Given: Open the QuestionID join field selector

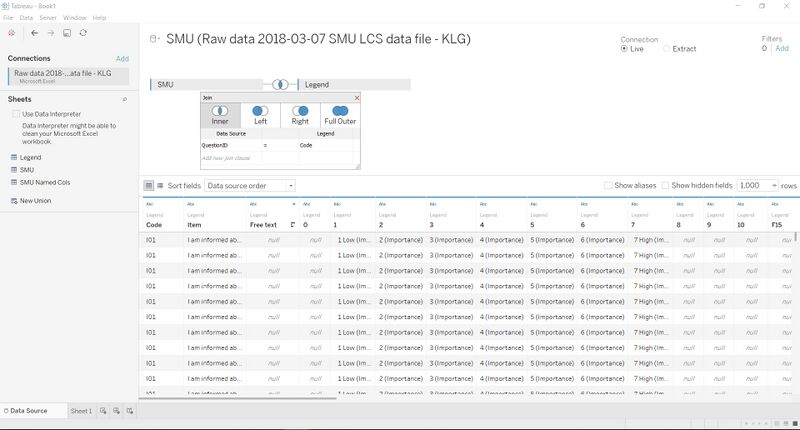Looking at the screenshot, I should (x=232, y=145).
